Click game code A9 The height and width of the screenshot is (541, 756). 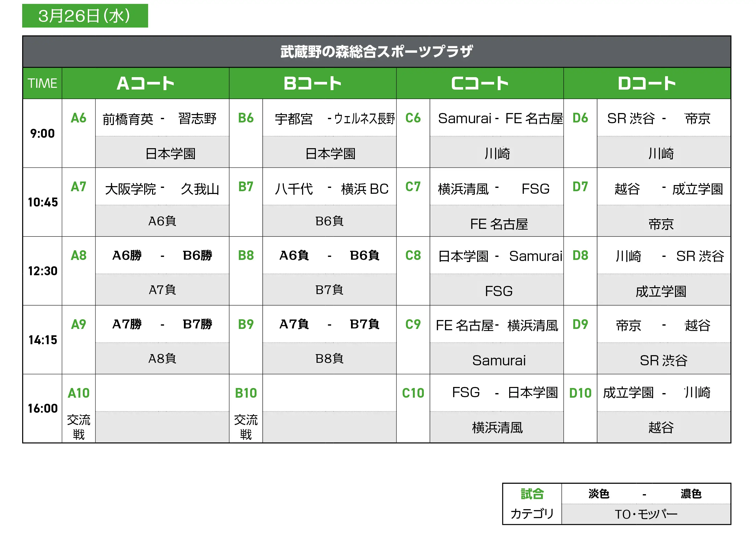79,324
